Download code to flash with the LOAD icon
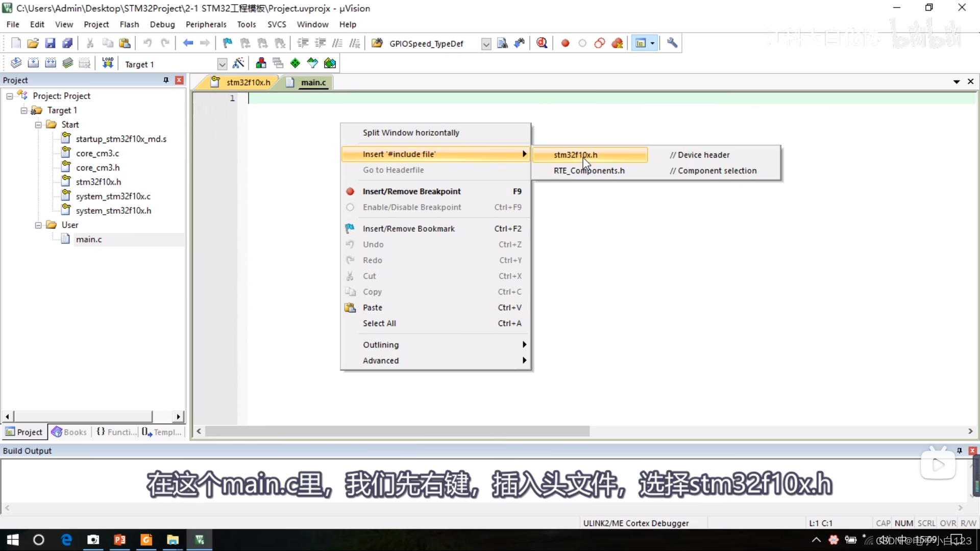 click(x=108, y=63)
